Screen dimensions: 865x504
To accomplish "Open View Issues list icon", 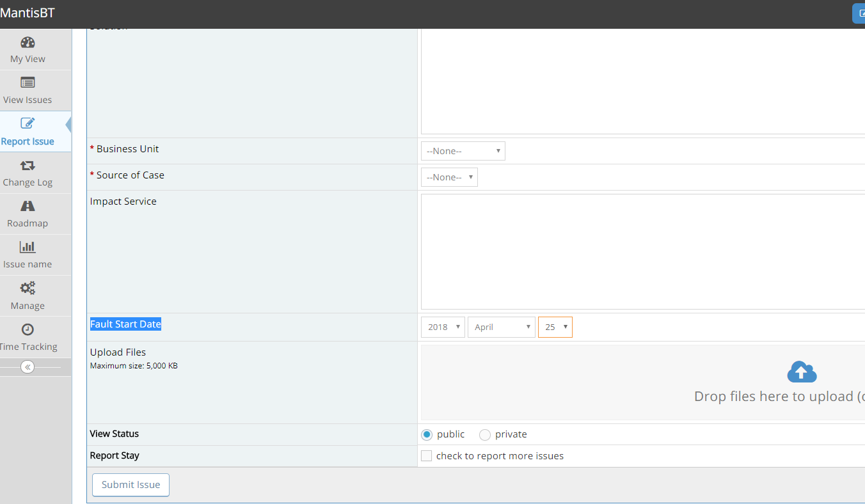I will [x=28, y=83].
